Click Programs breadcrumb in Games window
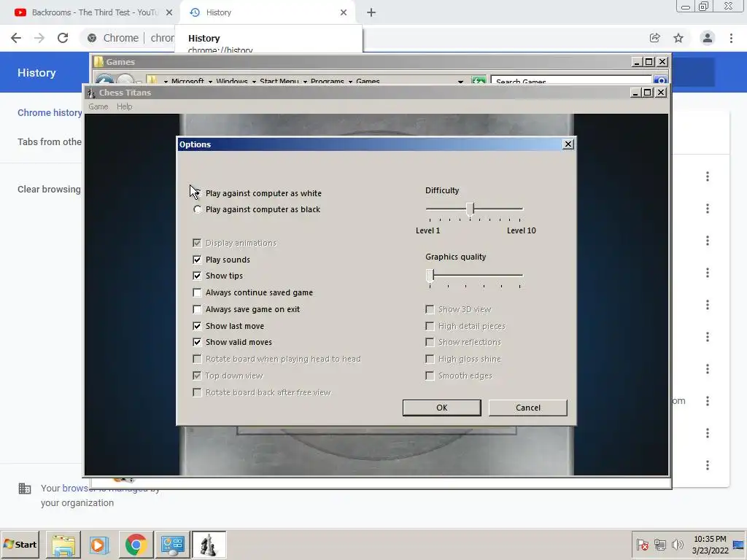Viewport: 747px width, 560px height. point(327,82)
